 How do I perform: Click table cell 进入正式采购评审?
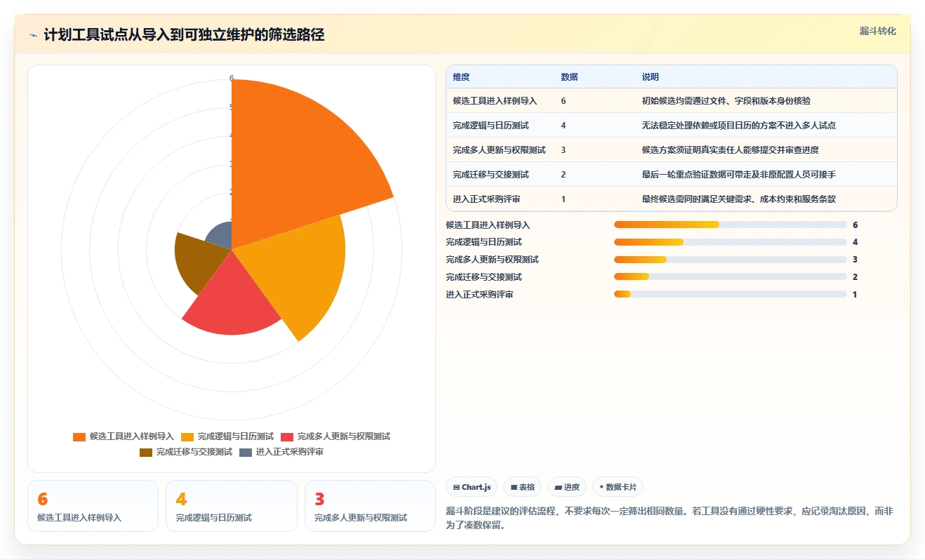coord(486,199)
